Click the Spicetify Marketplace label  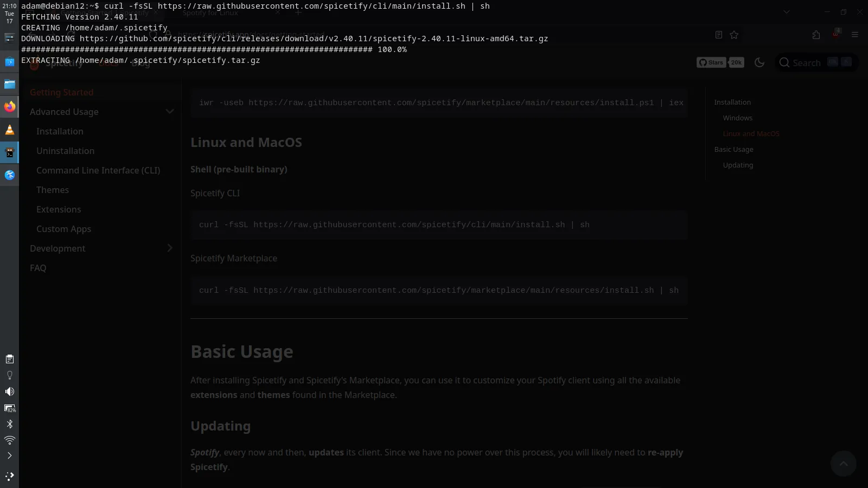coord(234,258)
